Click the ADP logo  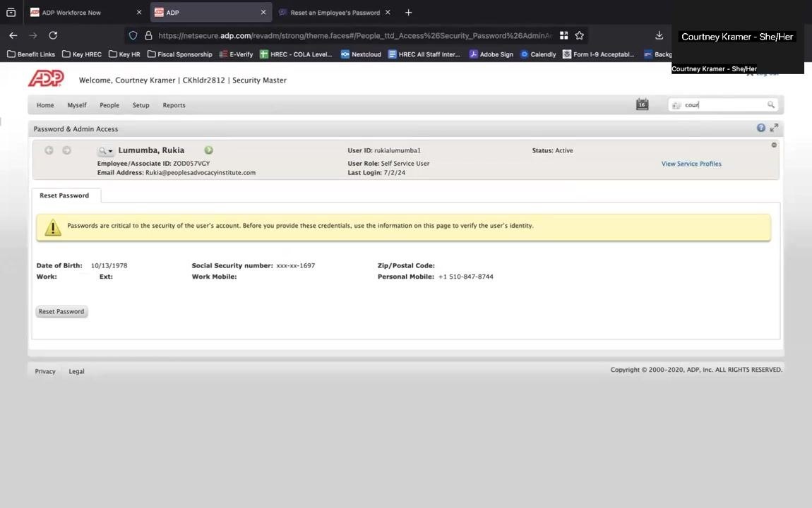tap(46, 78)
